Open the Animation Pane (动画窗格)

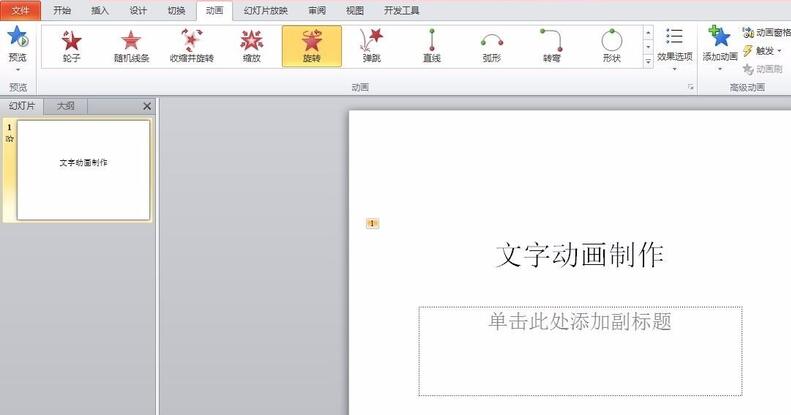click(x=767, y=33)
